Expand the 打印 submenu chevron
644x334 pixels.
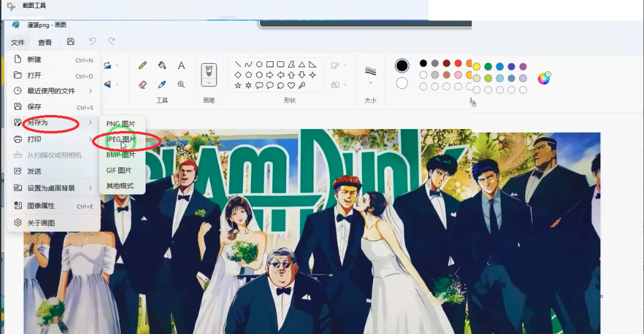click(90, 139)
